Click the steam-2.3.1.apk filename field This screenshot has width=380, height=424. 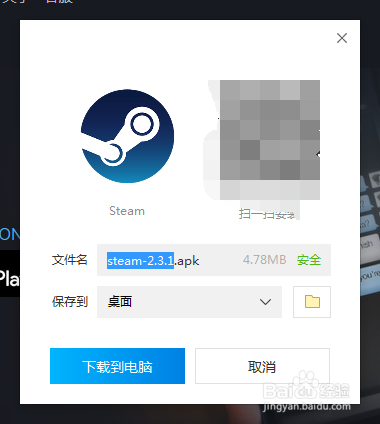pos(214,260)
